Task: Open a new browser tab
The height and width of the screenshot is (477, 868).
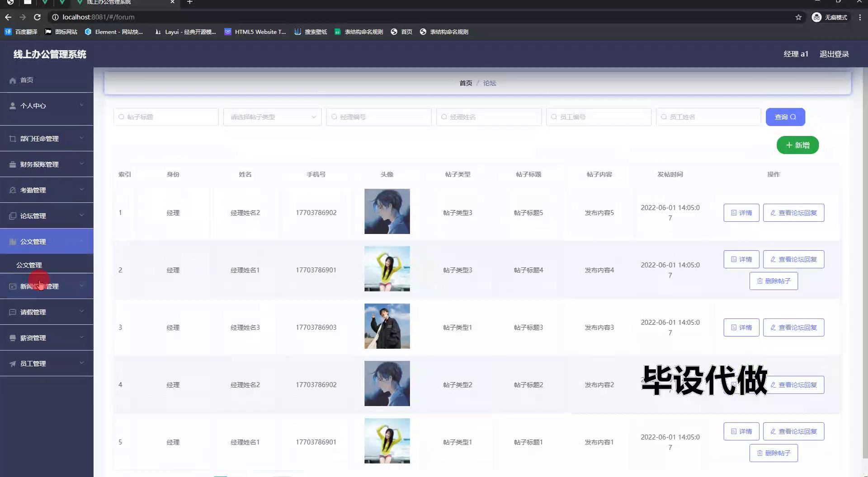Action: click(190, 2)
